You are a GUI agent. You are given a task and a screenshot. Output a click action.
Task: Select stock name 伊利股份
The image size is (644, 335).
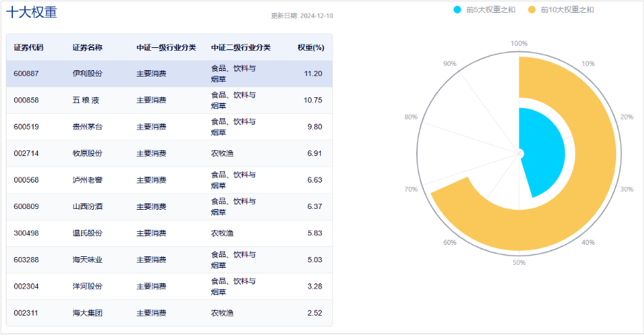pos(87,74)
